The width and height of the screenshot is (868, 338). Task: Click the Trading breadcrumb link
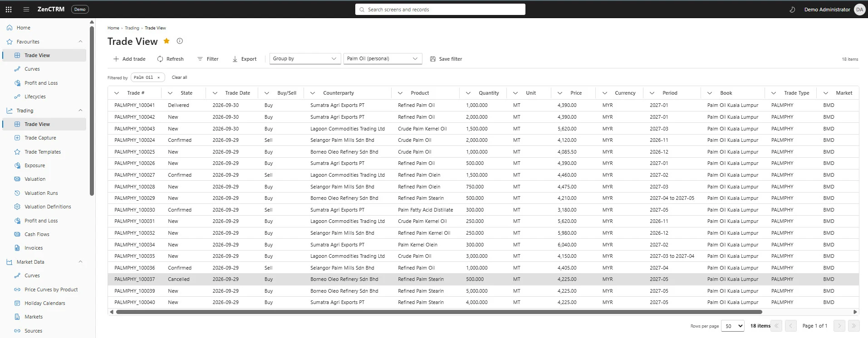(x=132, y=28)
